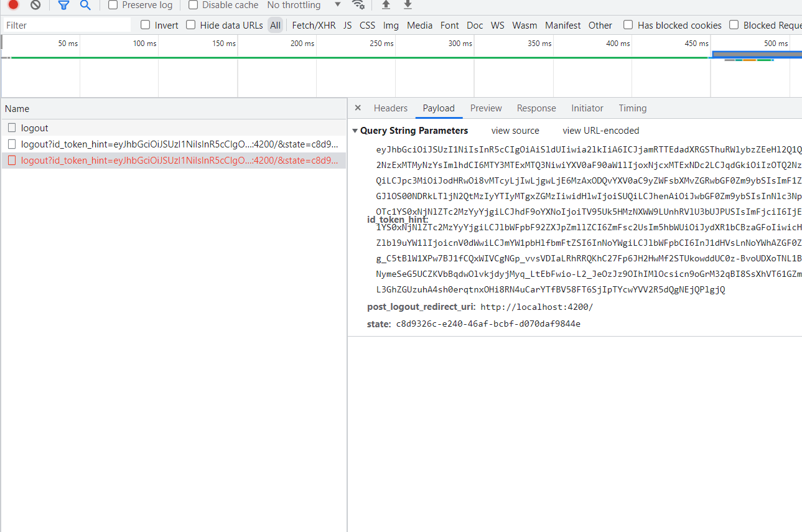Check Disable cache option
This screenshot has height=532, width=802.
pyautogui.click(x=193, y=5)
